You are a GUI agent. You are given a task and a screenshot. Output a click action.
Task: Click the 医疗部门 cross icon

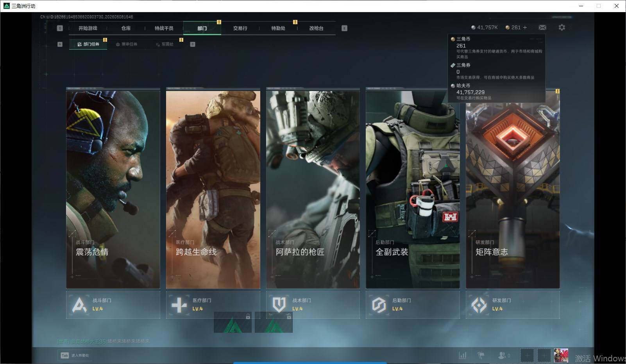click(x=179, y=305)
